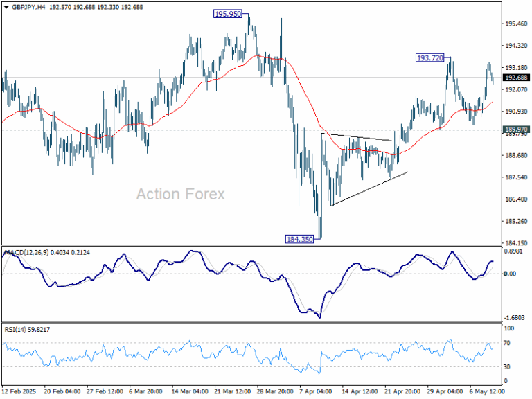Click the RSI scale level 30
Screen dimensions: 532x399
click(x=507, y=366)
